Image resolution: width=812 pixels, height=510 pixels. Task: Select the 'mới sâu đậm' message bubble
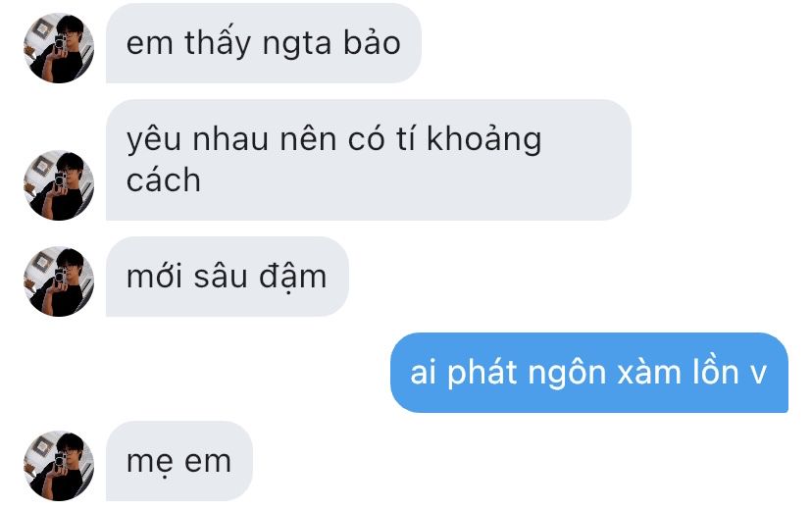pyautogui.click(x=228, y=277)
